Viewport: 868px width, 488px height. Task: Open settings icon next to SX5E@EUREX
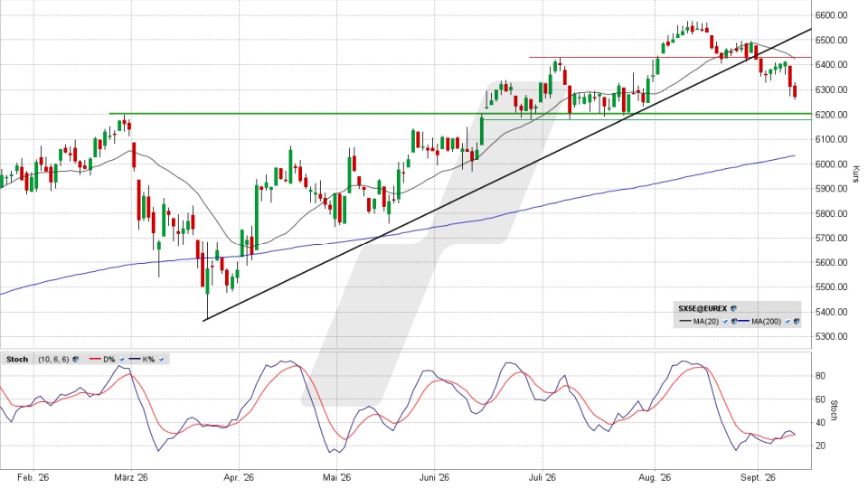tap(733, 308)
